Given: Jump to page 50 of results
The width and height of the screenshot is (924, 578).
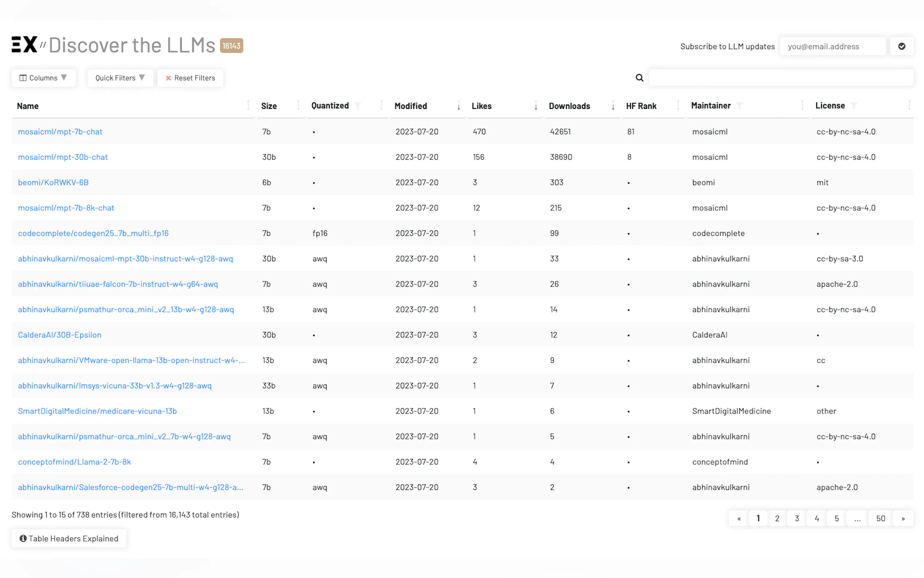Looking at the screenshot, I should (880, 518).
